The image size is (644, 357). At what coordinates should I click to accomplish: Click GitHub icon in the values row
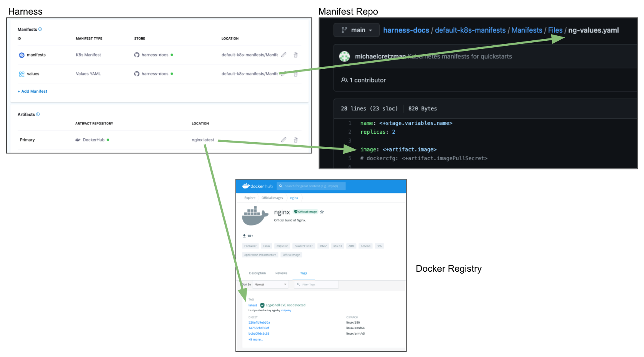click(x=137, y=74)
